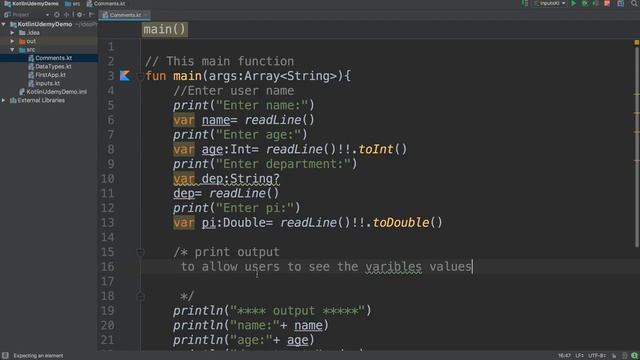Click toInt on line 8

click(376, 149)
